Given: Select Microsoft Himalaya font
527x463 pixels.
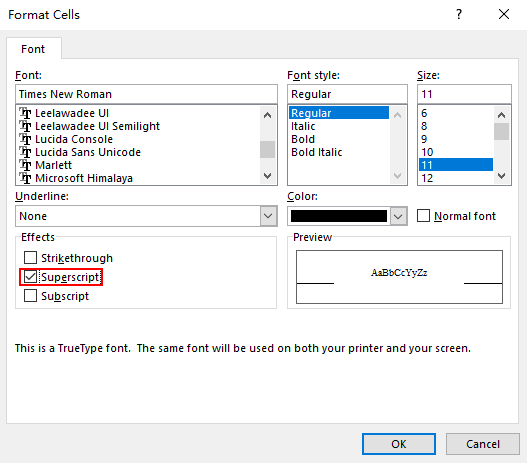Looking at the screenshot, I should click(x=84, y=178).
